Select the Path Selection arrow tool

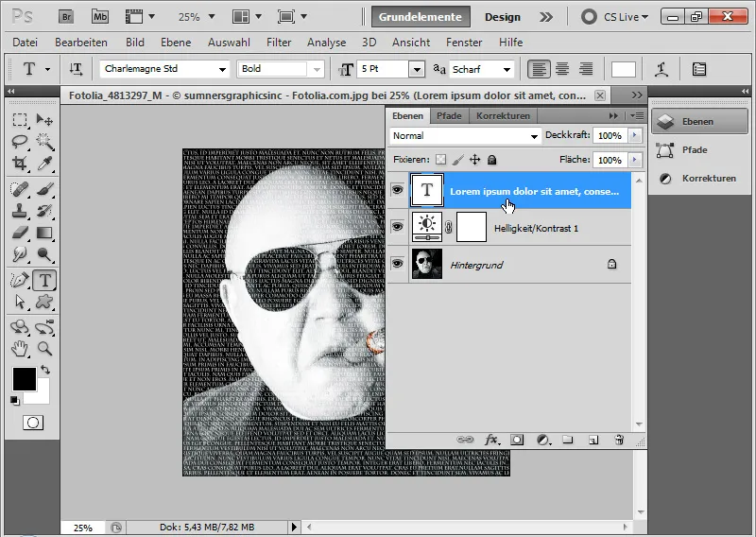click(x=20, y=302)
